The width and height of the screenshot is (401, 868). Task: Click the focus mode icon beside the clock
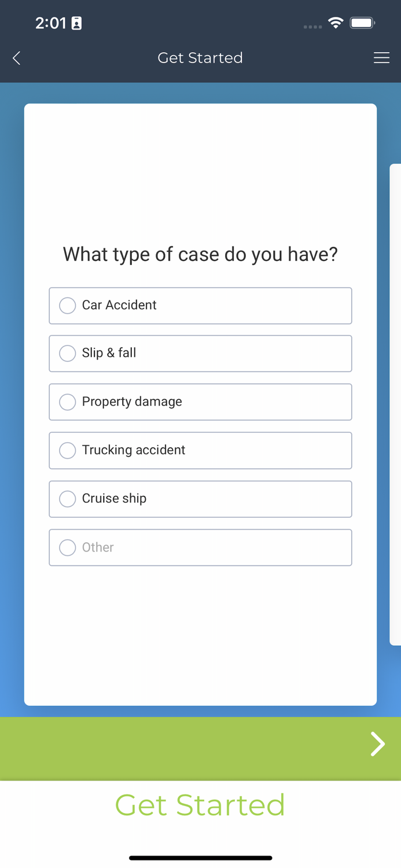pos(78,23)
